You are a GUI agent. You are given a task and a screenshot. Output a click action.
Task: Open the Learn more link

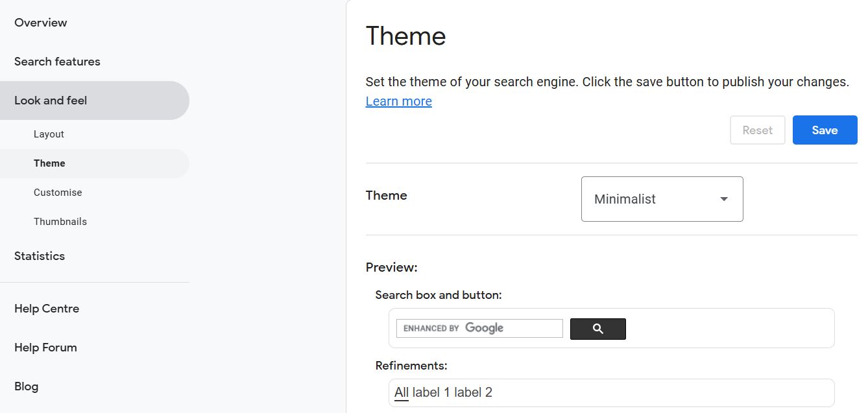coord(398,101)
